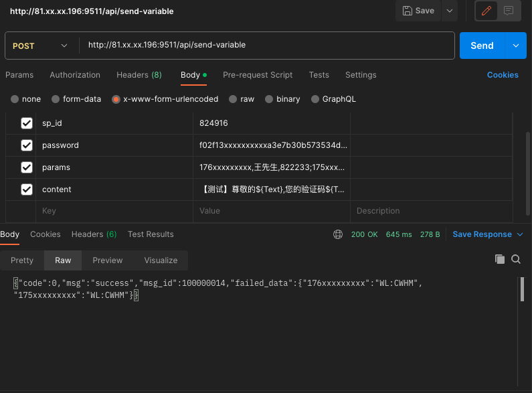
Task: Click the copy response icon
Action: (x=499, y=259)
